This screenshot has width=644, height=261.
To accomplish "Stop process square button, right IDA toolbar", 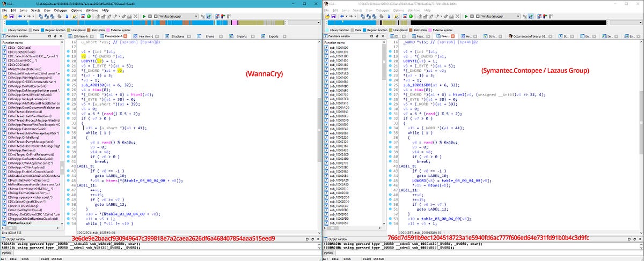I will point(478,17).
